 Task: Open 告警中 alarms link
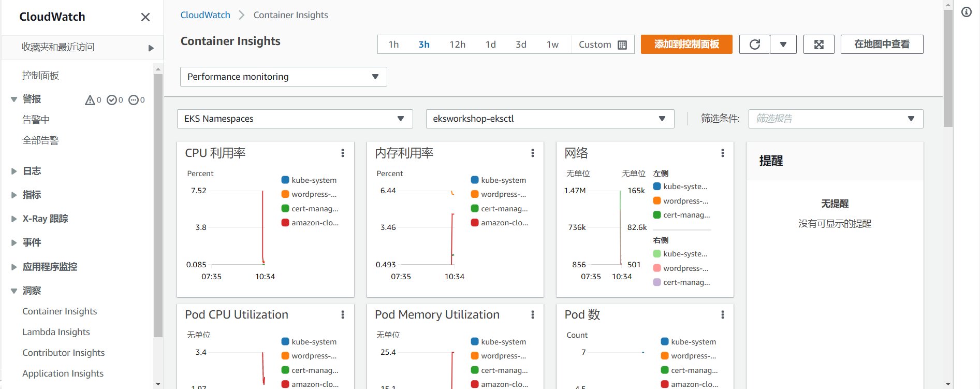(x=36, y=120)
